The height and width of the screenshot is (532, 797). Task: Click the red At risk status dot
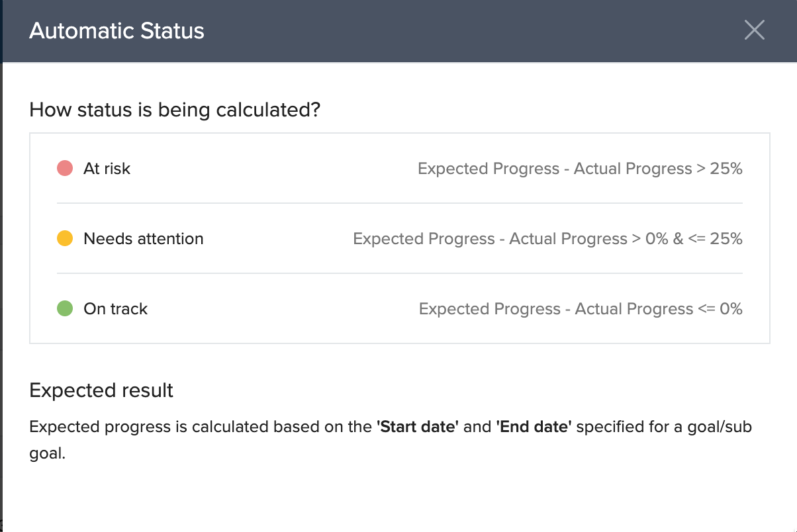coord(65,169)
